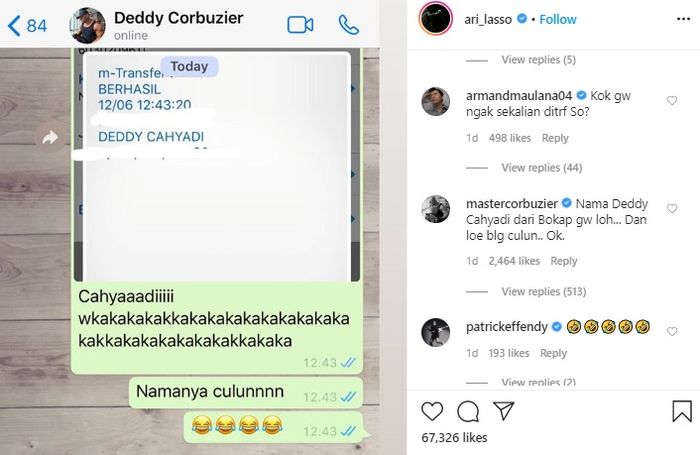Screen dimensions: 700x455
Task: Like mastercorbuzier's comment with its heart
Action: click(x=672, y=209)
